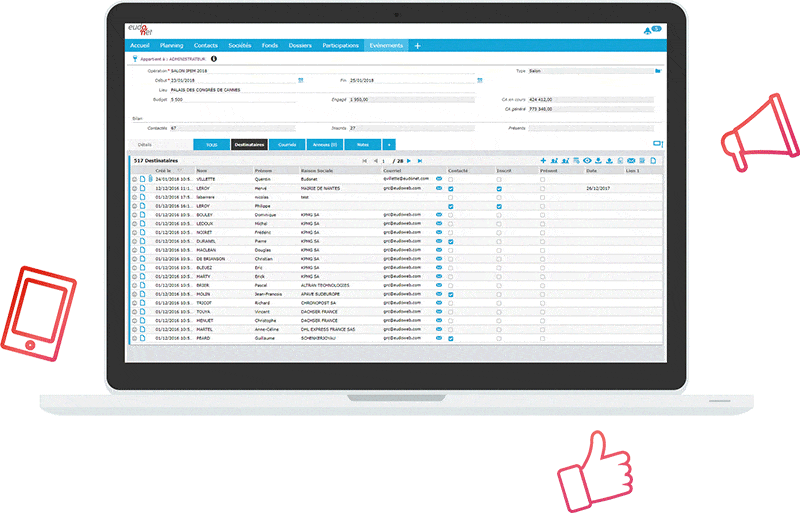Open the Planning tab
The image size is (800, 513).
(171, 45)
